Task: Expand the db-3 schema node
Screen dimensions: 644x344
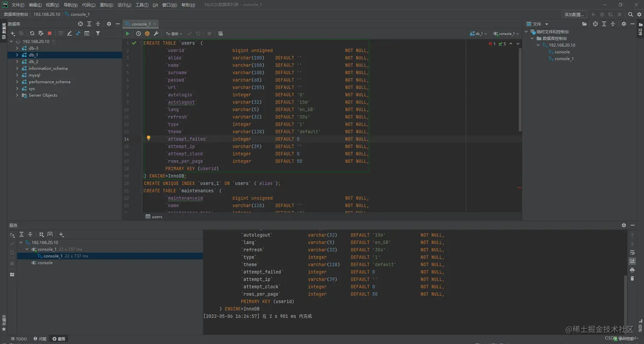Action: (17, 48)
